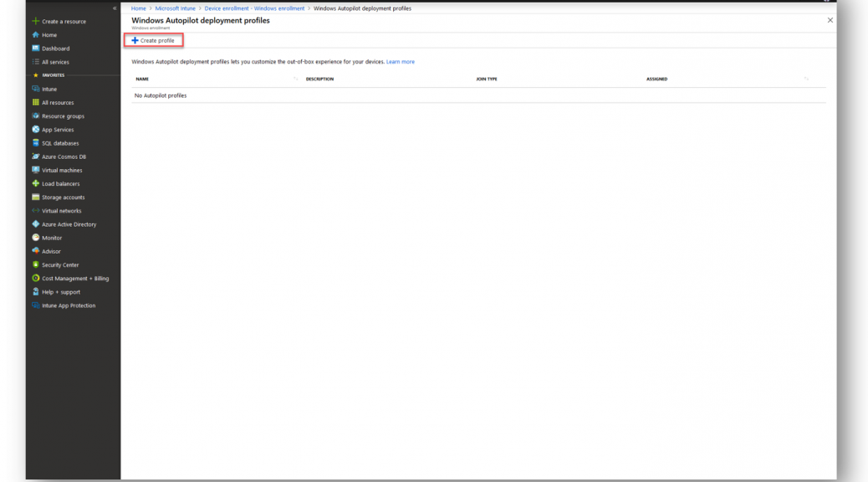This screenshot has width=868, height=482.
Task: Click the Create a resource plus icon
Action: (35, 21)
